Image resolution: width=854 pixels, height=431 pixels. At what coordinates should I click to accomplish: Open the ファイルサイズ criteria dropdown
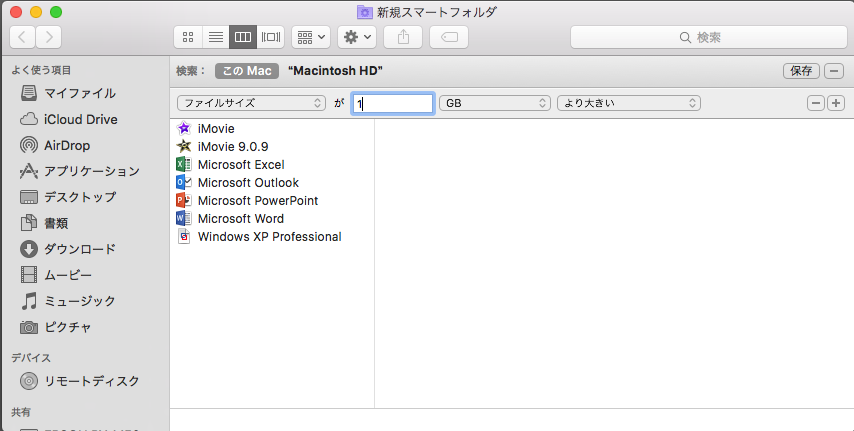[251, 103]
